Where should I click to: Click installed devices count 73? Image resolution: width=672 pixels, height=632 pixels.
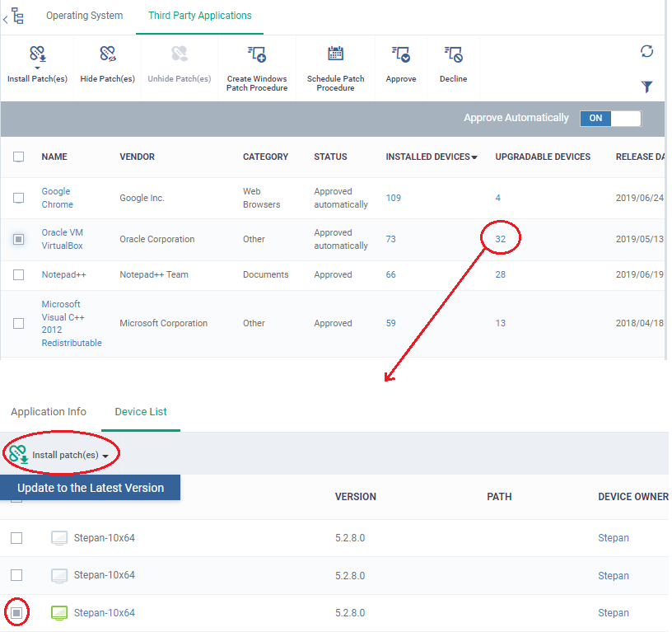(390, 239)
